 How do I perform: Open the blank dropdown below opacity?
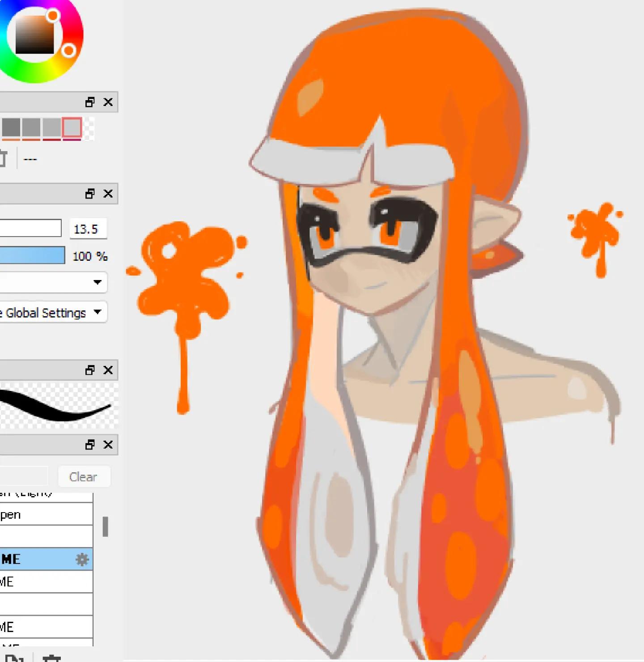53,282
